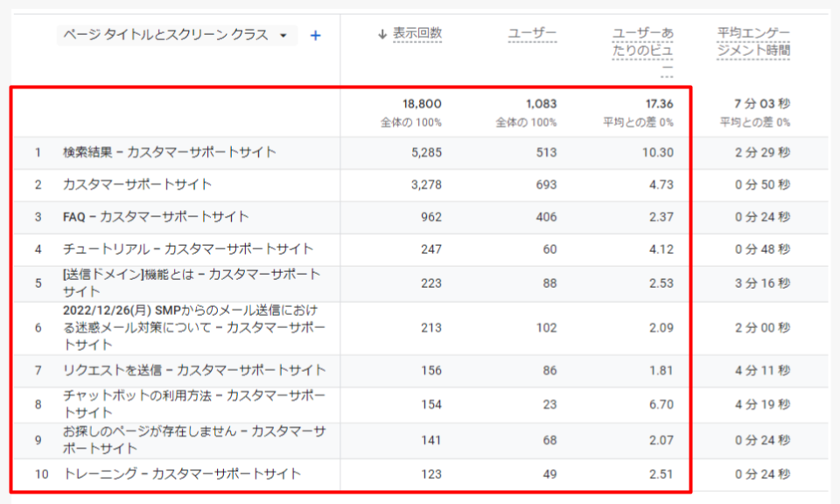Screen dimensions: 840x504
Task: Select total engagement time 7 分 03 秒
Action: click(762, 103)
